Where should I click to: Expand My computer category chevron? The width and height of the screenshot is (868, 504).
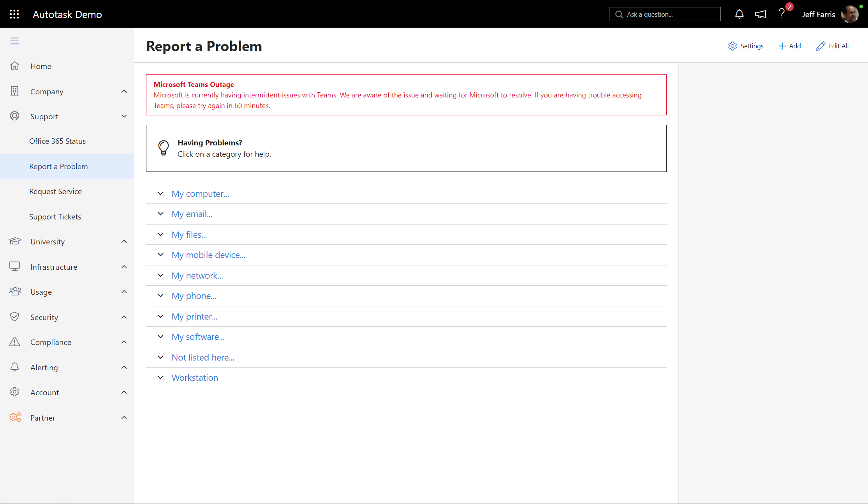point(160,193)
